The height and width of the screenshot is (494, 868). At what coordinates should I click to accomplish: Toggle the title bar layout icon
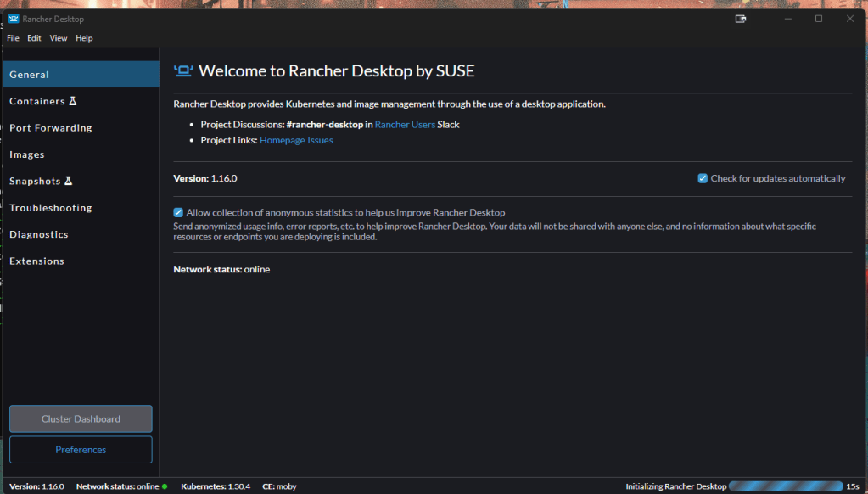tap(740, 19)
